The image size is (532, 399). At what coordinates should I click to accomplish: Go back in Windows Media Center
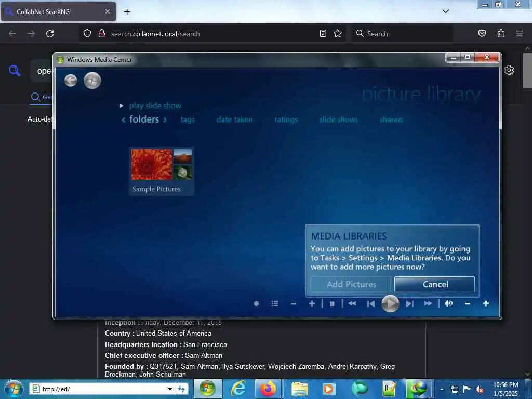coord(71,81)
